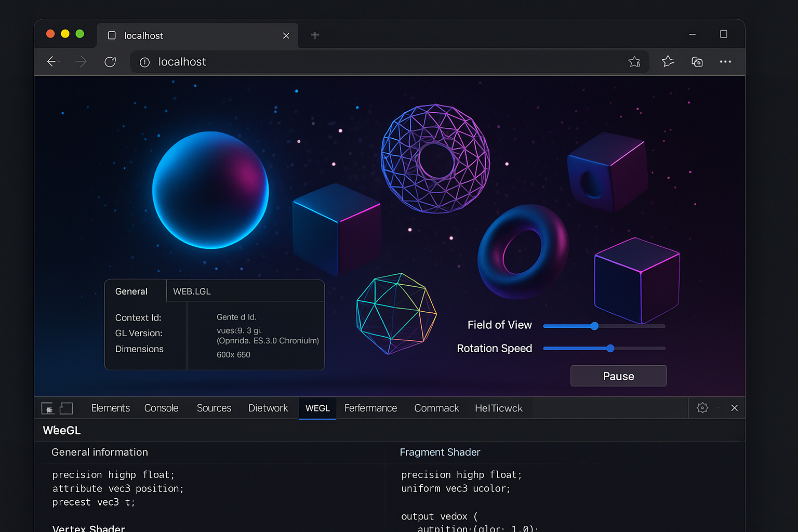The height and width of the screenshot is (532, 798).
Task: Open the Elements tab
Action: (110, 408)
